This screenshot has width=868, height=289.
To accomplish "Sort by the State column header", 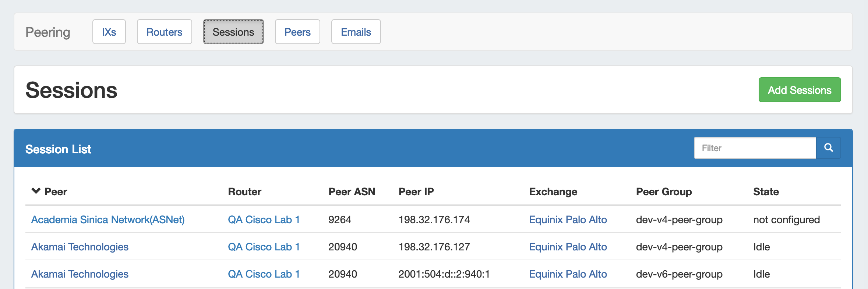I will pos(766,192).
